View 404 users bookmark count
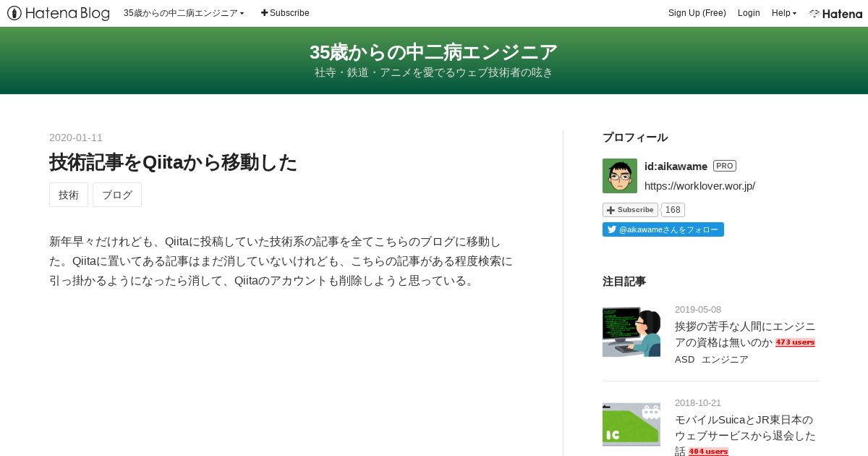Viewport: 868px width, 456px height. pyautogui.click(x=708, y=452)
